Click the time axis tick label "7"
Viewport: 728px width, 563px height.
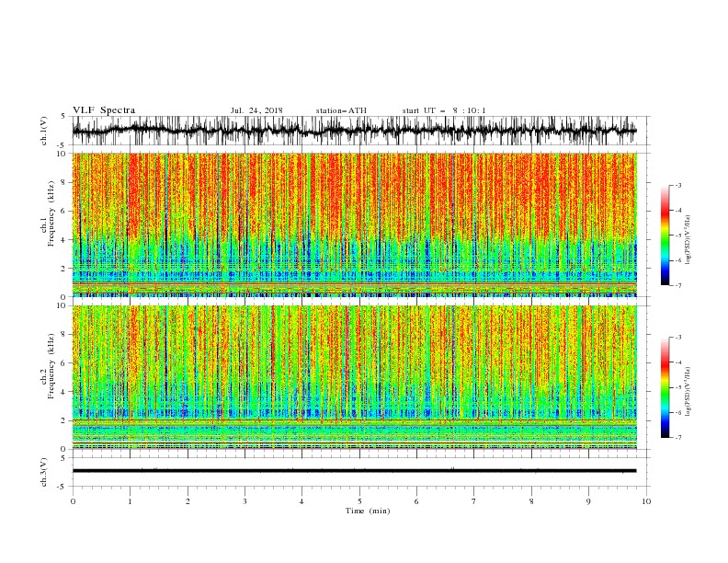click(474, 501)
